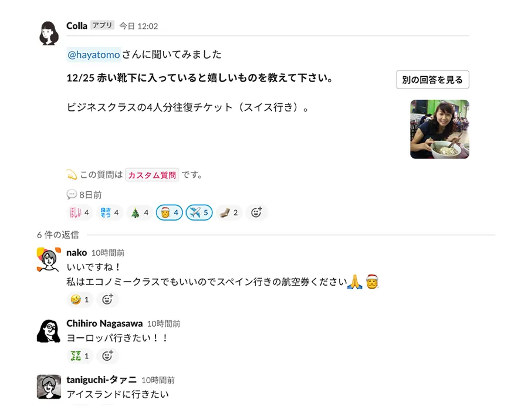Open the photo thumbnail of woman eating
This screenshot has height=420, width=511.
(439, 130)
